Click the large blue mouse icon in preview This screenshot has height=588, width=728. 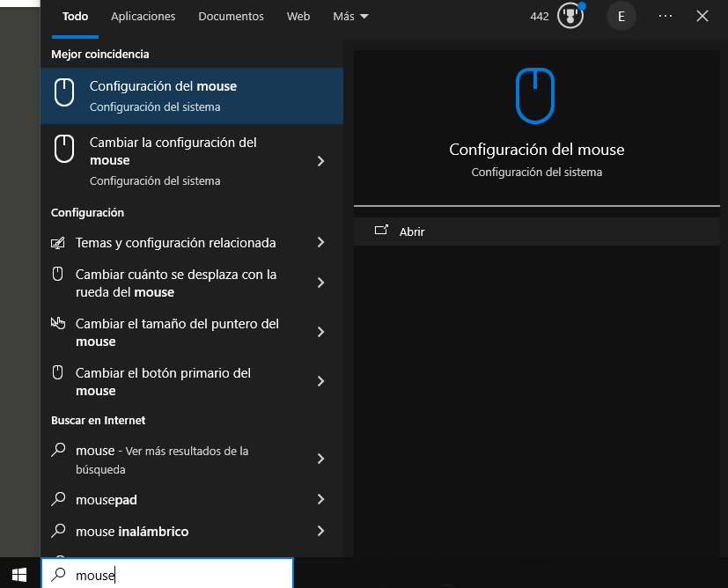point(536,97)
